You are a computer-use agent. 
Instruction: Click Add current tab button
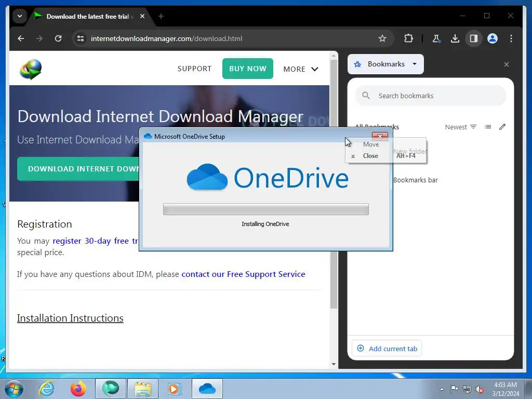[387, 349]
